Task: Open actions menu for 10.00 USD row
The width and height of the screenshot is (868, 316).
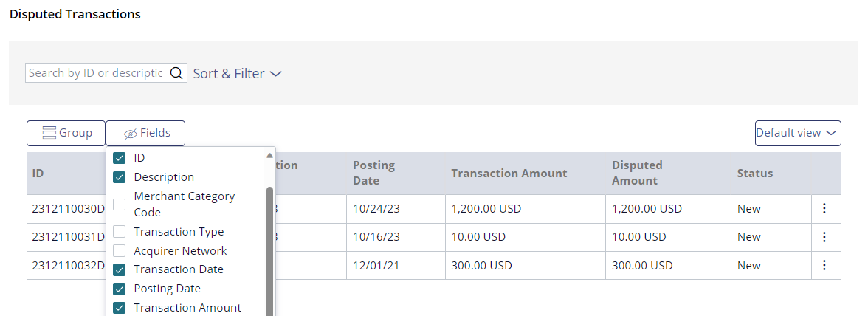Action: 824,237
